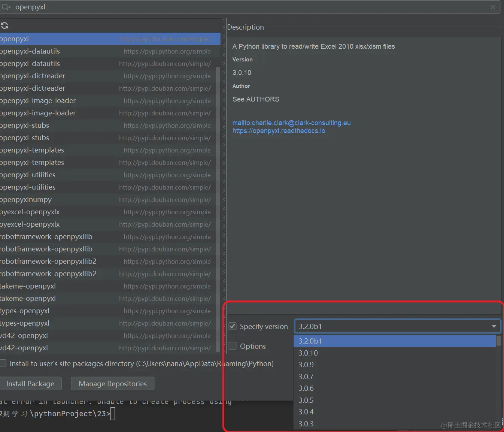Focus the package search field

(x=250, y=7)
